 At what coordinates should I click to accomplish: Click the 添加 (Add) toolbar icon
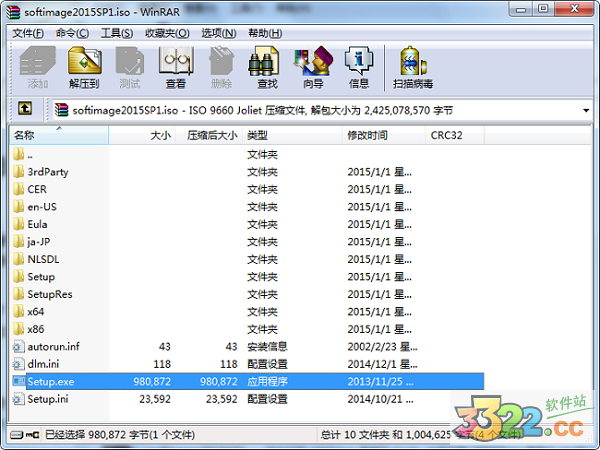38,61
